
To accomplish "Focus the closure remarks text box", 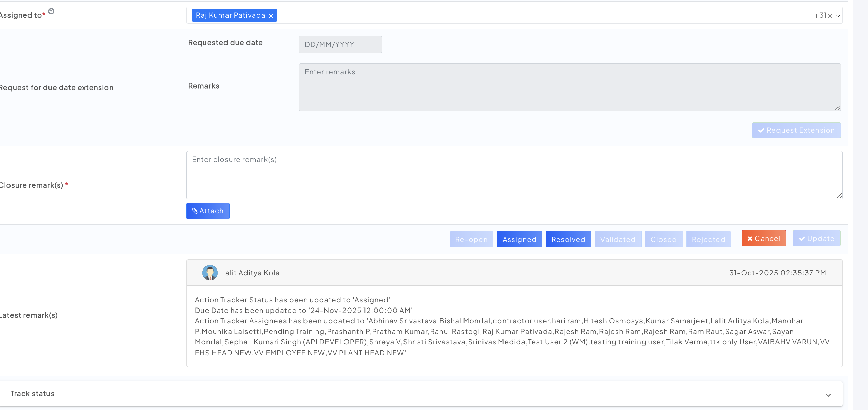I will (x=514, y=175).
